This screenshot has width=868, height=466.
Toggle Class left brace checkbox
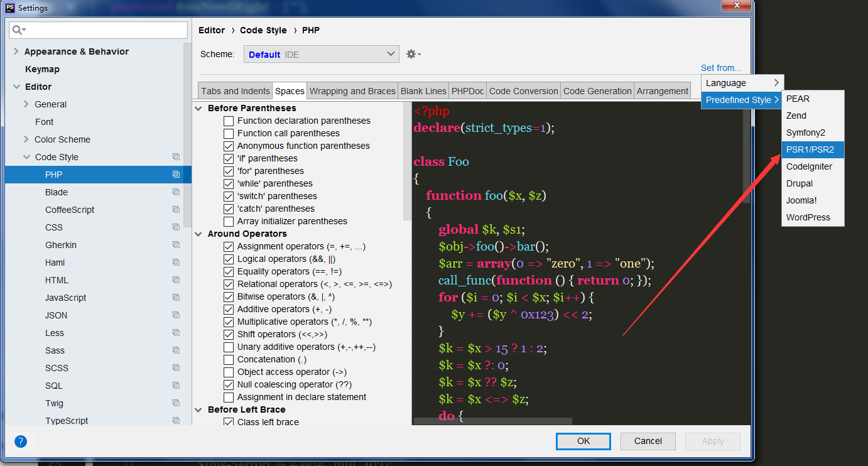coord(229,422)
